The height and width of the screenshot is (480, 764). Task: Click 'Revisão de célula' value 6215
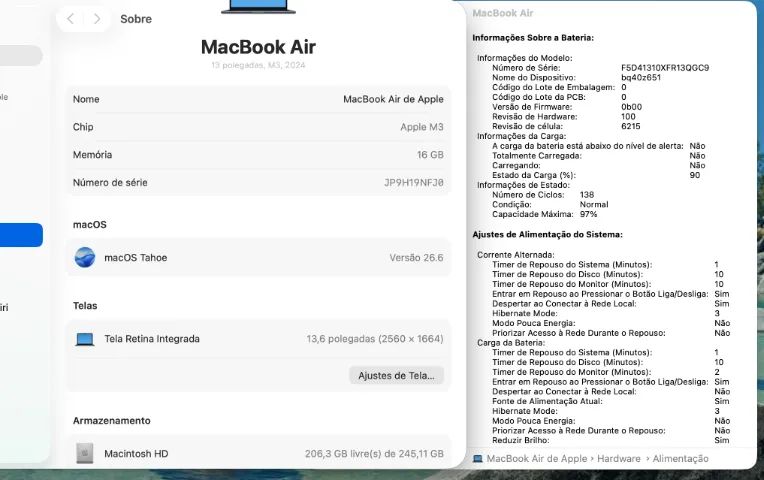[631, 126]
